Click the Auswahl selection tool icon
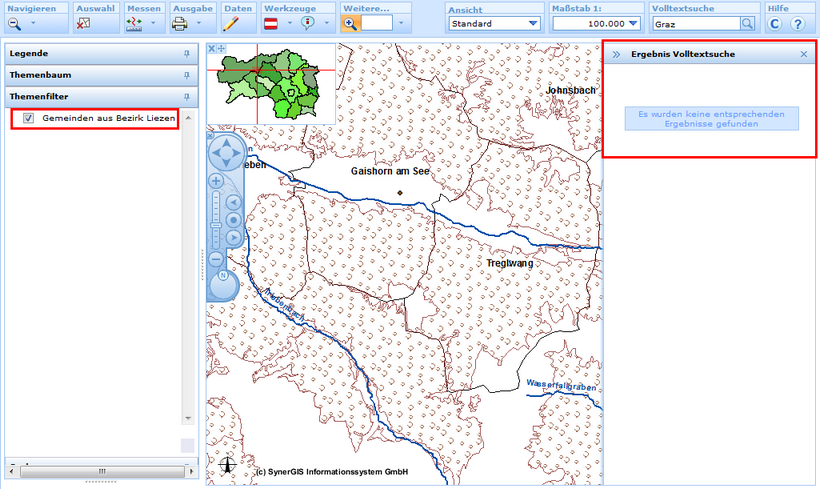820x489 pixels. point(84,23)
